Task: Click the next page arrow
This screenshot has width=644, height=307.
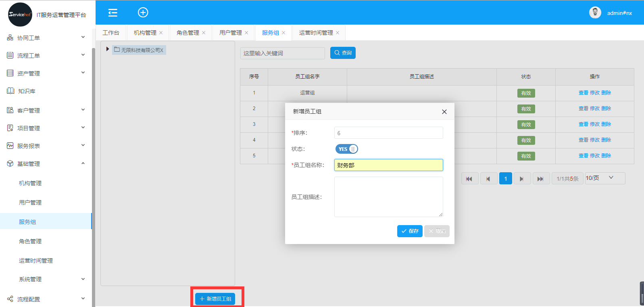Action: tap(521, 179)
